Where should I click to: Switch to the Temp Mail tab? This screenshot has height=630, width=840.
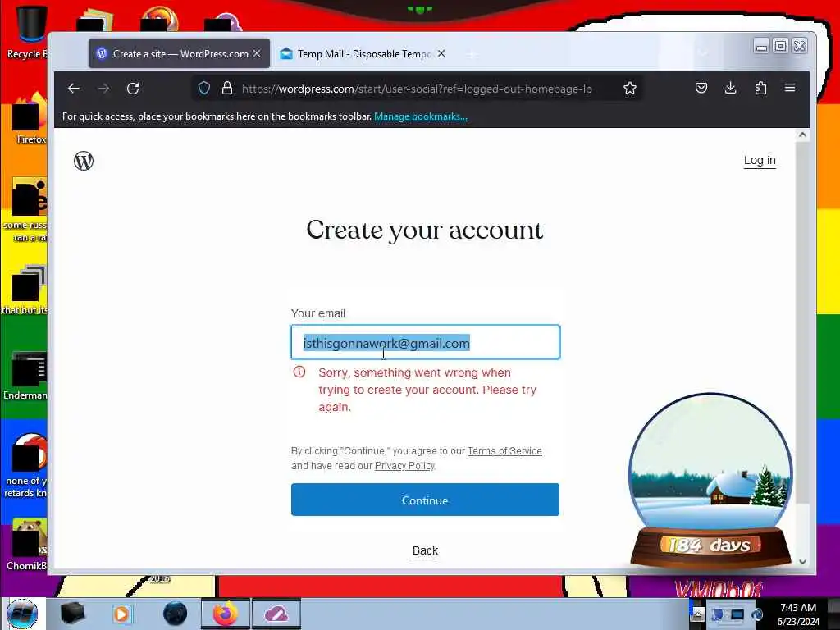click(362, 53)
